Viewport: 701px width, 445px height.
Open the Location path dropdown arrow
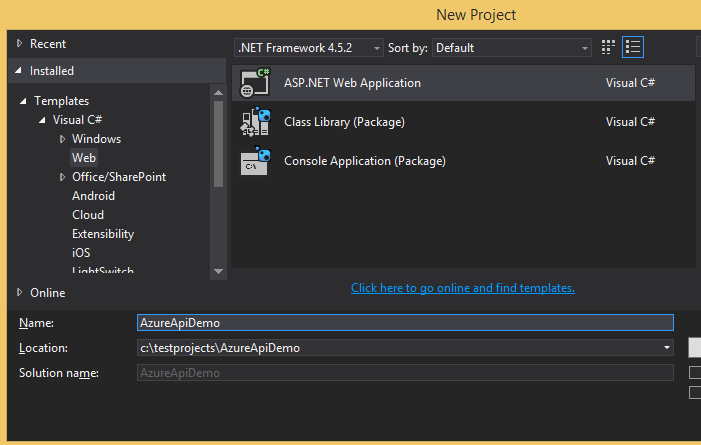point(667,348)
